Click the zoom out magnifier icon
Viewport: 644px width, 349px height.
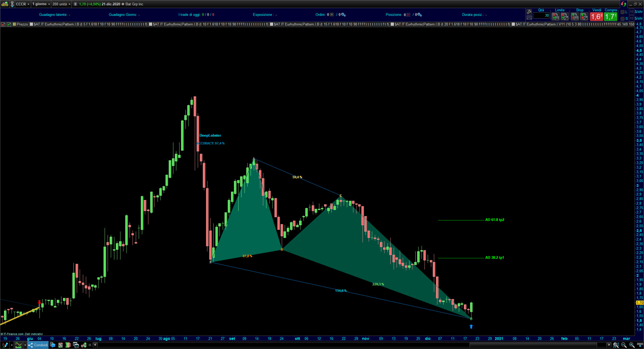click(624, 345)
